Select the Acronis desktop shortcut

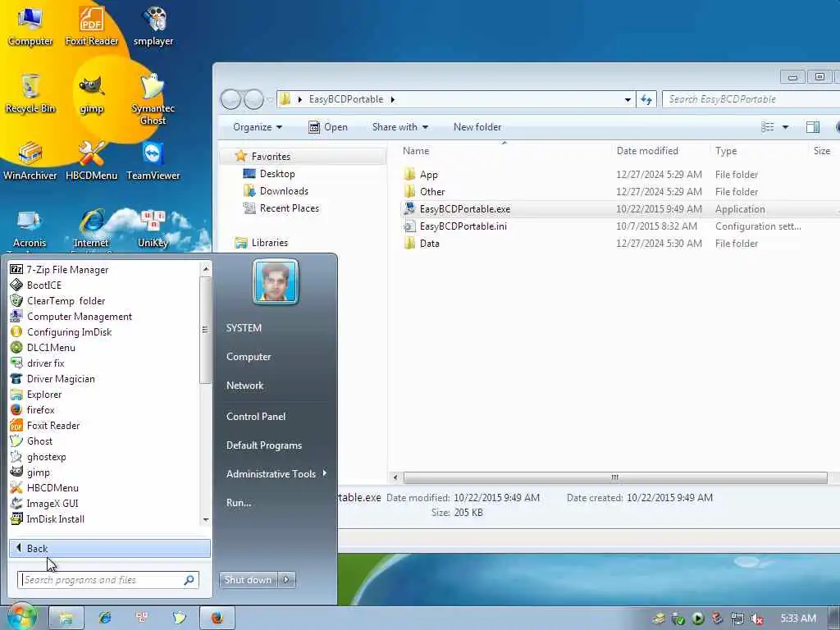(x=30, y=230)
